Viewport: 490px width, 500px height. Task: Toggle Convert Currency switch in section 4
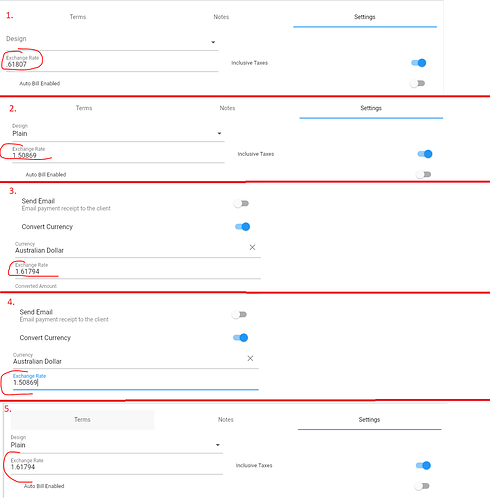point(240,338)
